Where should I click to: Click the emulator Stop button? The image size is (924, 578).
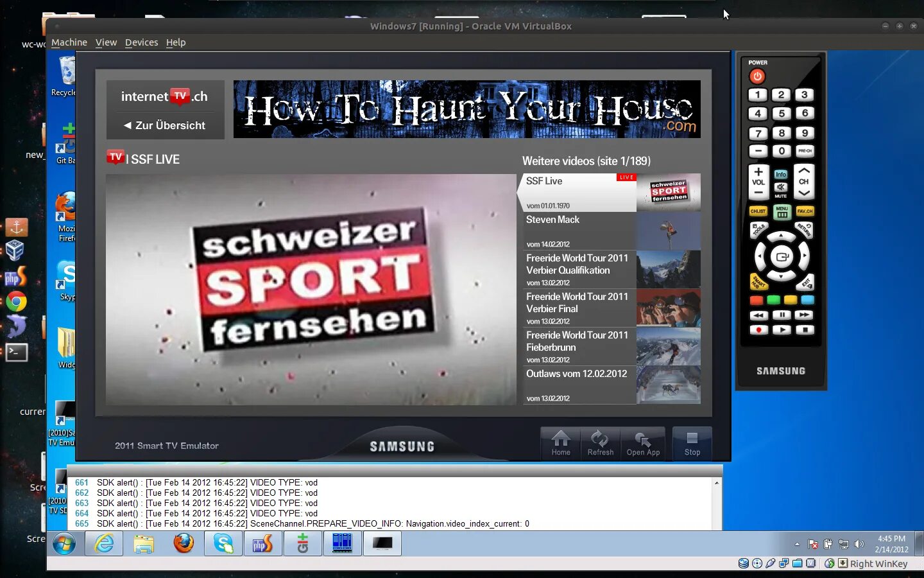click(x=692, y=443)
